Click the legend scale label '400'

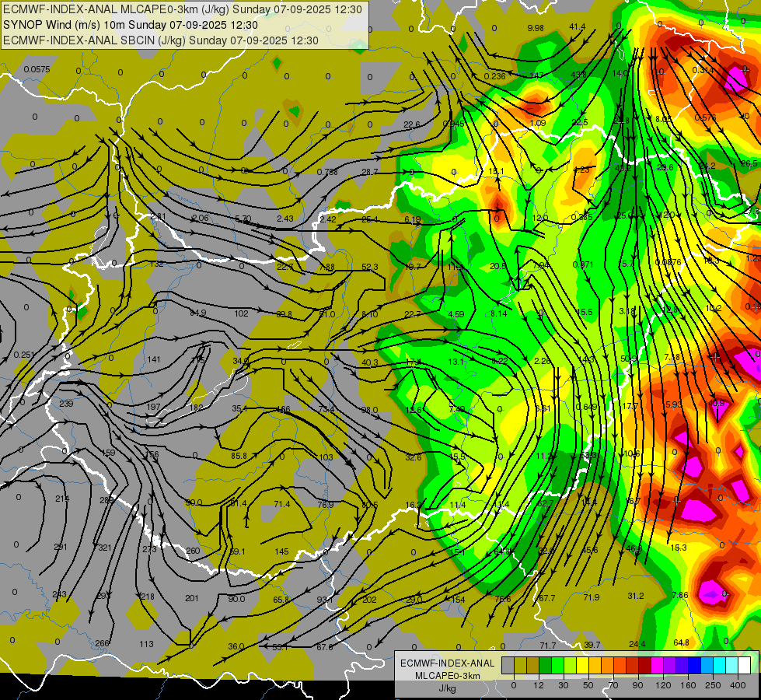[738, 685]
